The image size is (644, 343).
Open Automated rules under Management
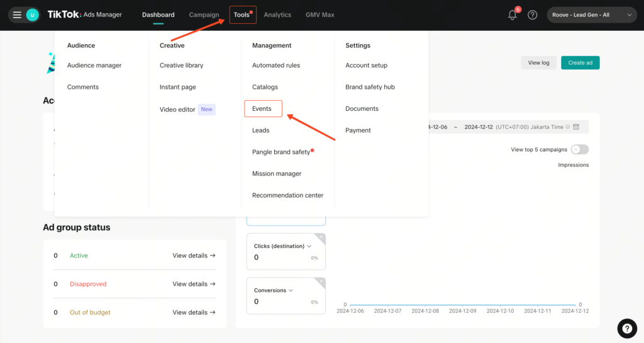pyautogui.click(x=276, y=65)
